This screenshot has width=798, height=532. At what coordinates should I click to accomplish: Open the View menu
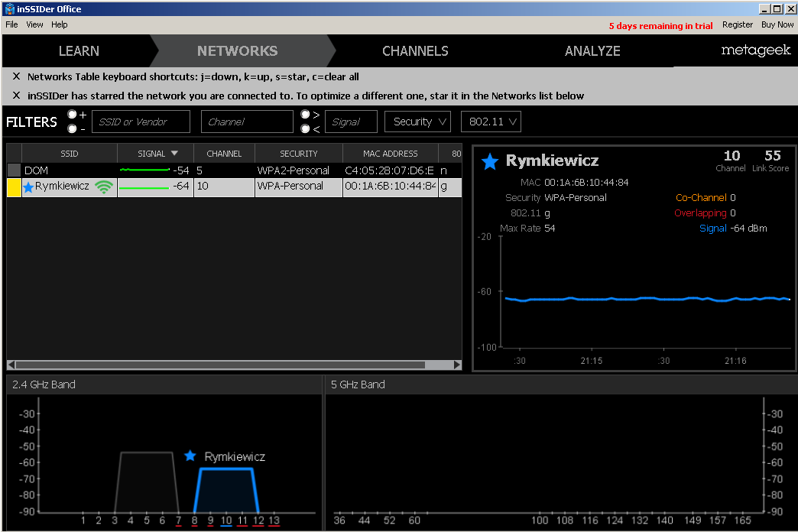34,24
